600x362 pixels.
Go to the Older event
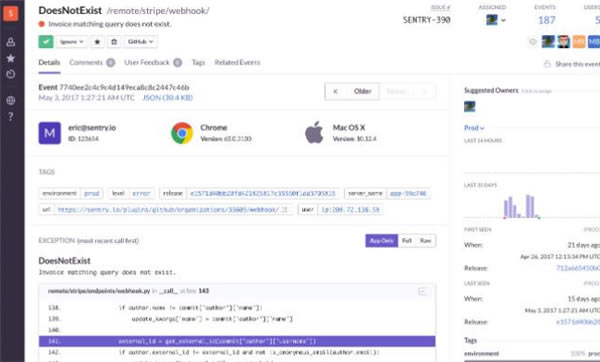pyautogui.click(x=362, y=91)
